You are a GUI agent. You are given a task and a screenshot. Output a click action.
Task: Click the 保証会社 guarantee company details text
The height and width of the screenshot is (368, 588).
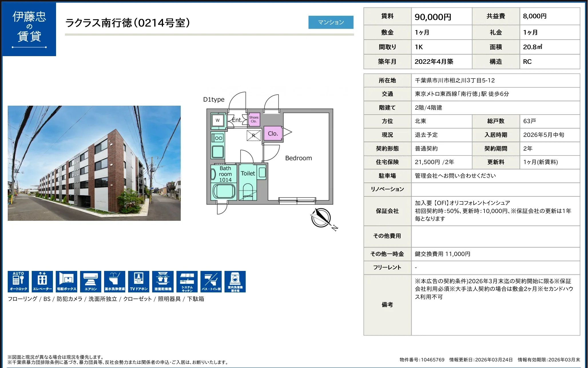click(x=492, y=211)
